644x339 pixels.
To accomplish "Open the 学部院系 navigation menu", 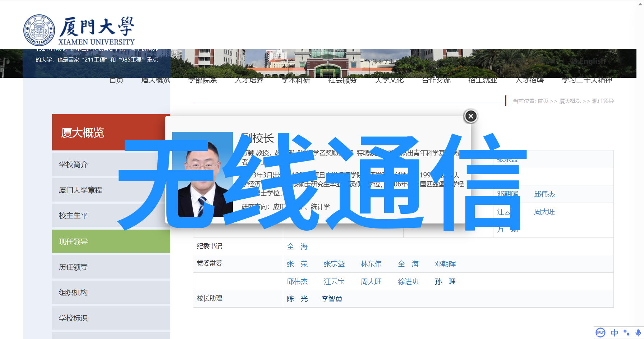I will (x=202, y=80).
